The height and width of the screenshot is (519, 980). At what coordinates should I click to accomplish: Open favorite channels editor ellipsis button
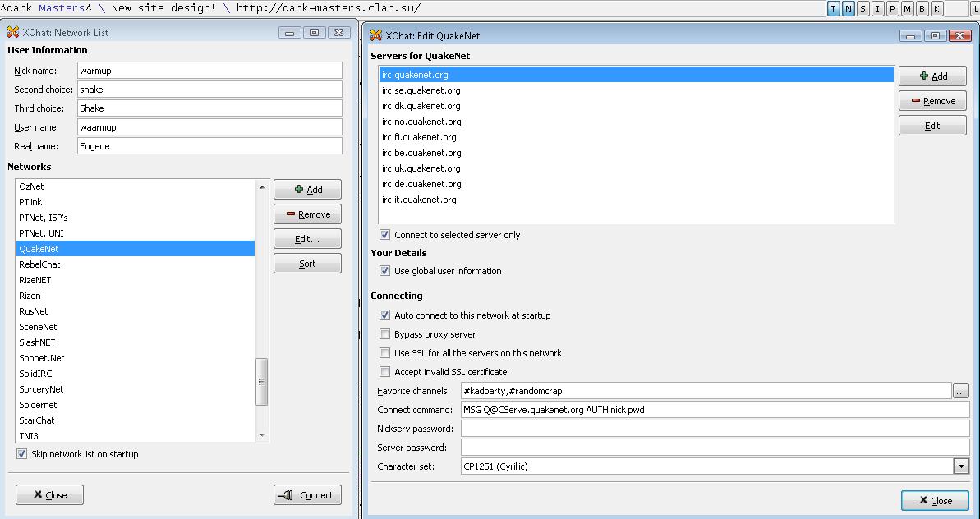[961, 392]
